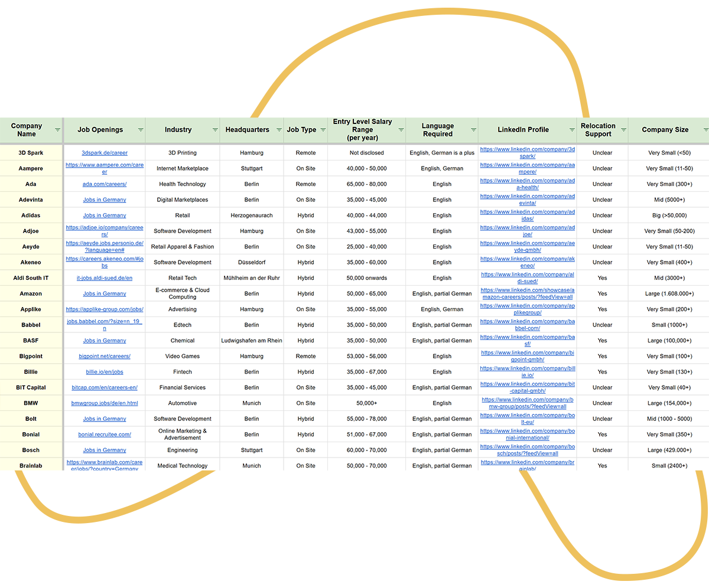Open the bitcap.com/en/careers-en/ link

point(105,387)
